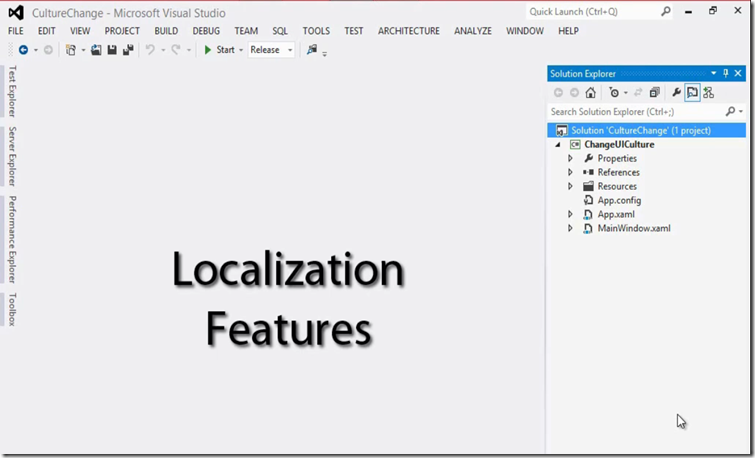The image size is (755, 458).
Task: Open the HELP menu
Action: pyautogui.click(x=568, y=31)
